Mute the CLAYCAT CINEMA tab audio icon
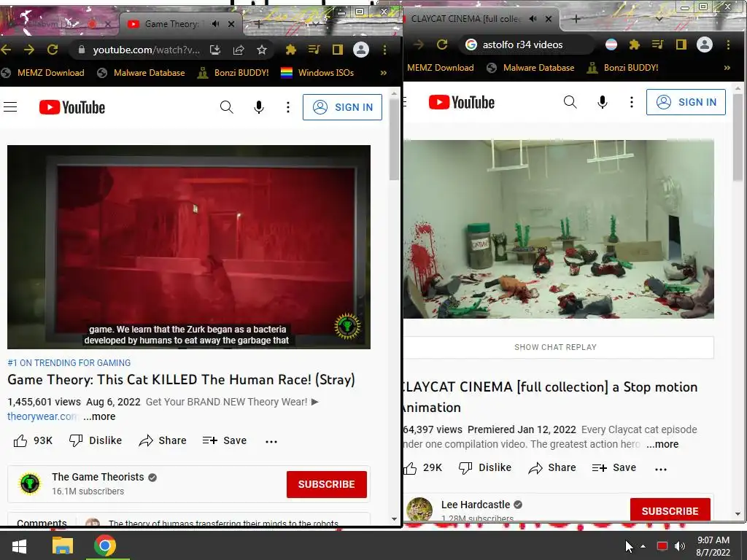The image size is (747, 560). coord(533,18)
